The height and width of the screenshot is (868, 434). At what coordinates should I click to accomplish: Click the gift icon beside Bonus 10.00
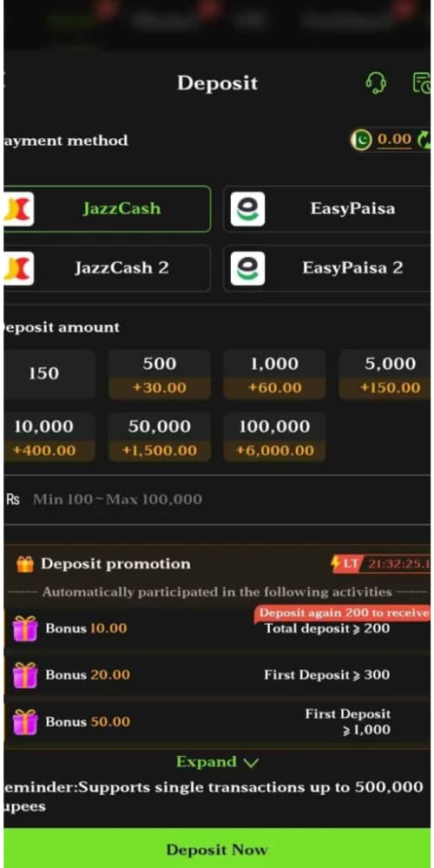pyautogui.click(x=25, y=628)
